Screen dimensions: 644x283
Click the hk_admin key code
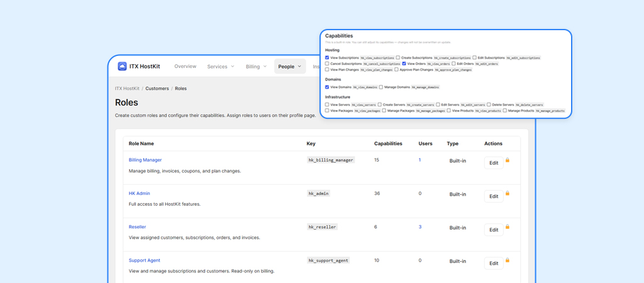point(318,193)
